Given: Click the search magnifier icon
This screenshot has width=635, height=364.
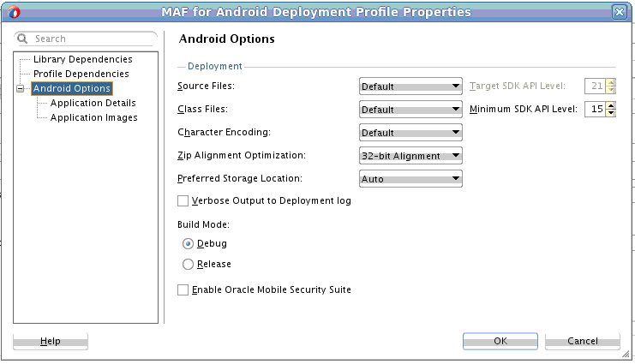Looking at the screenshot, I should click(22, 39).
